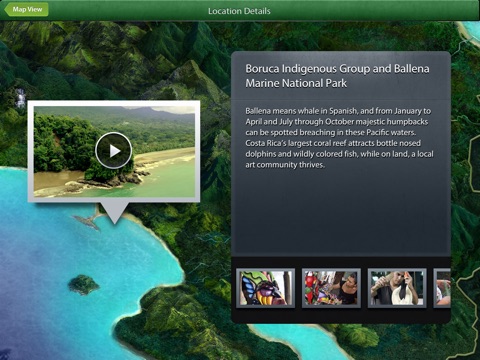Select the small island in turquoise bay
480x360 pixels.
point(83,284)
